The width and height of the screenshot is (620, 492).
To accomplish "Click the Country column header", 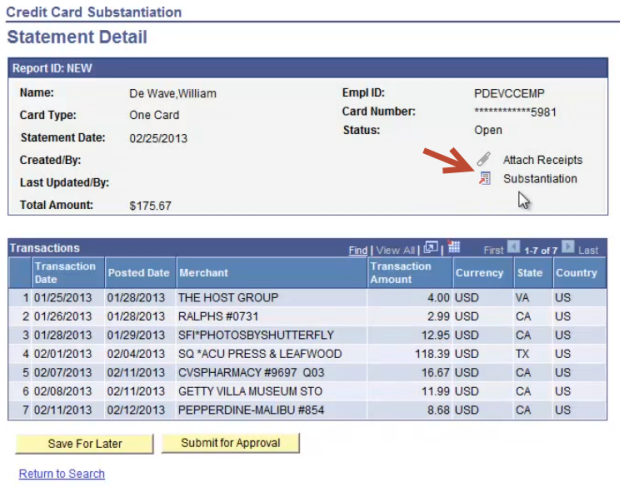I will point(576,273).
